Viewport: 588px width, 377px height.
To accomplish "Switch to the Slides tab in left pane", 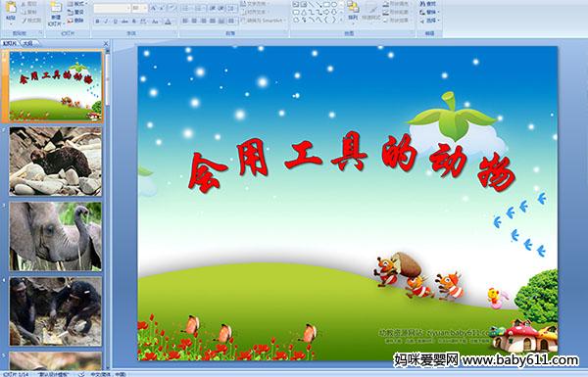I will pos(10,43).
